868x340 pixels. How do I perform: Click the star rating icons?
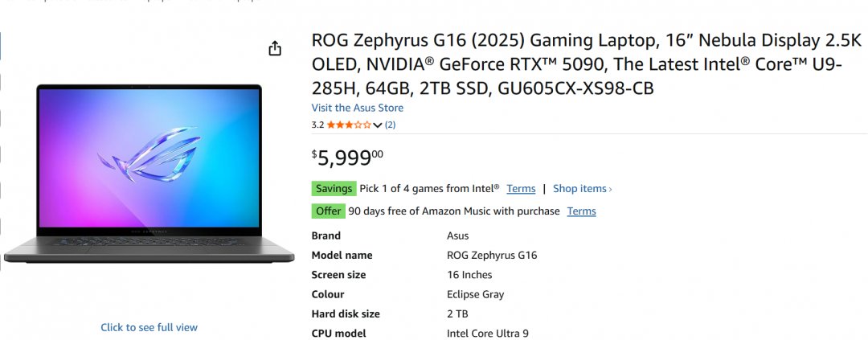click(349, 125)
